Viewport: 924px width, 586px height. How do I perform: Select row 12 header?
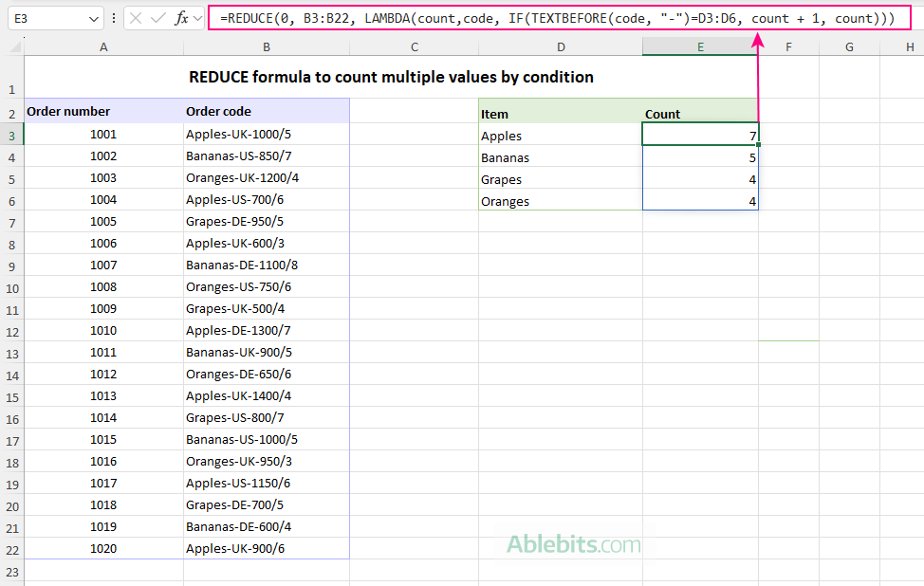click(x=11, y=332)
